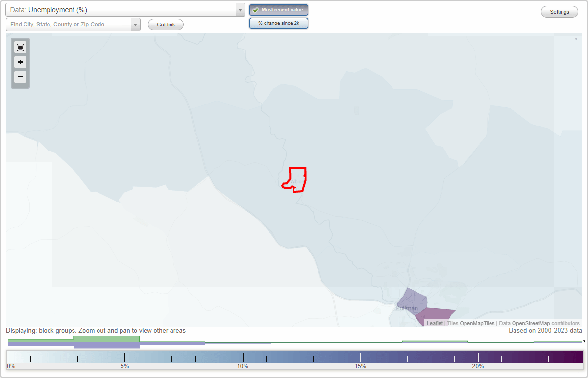Zoom in with the plus icon
The image size is (588, 378).
(x=20, y=62)
